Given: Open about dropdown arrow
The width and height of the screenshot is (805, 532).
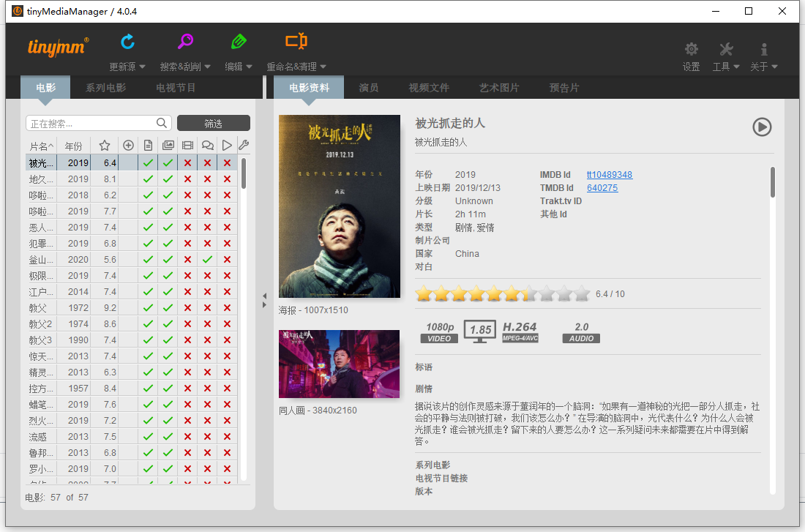Looking at the screenshot, I should pyautogui.click(x=774, y=67).
